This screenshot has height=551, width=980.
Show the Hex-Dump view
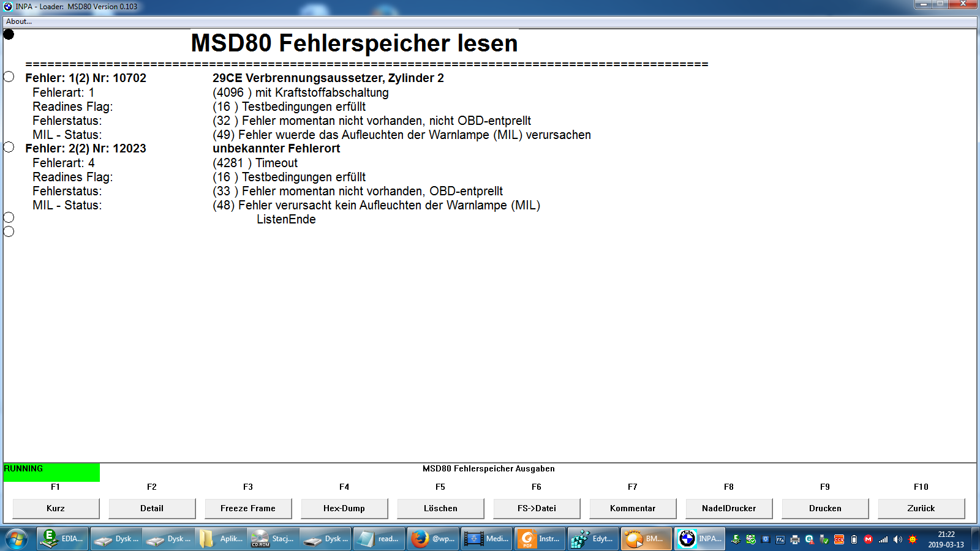click(344, 508)
